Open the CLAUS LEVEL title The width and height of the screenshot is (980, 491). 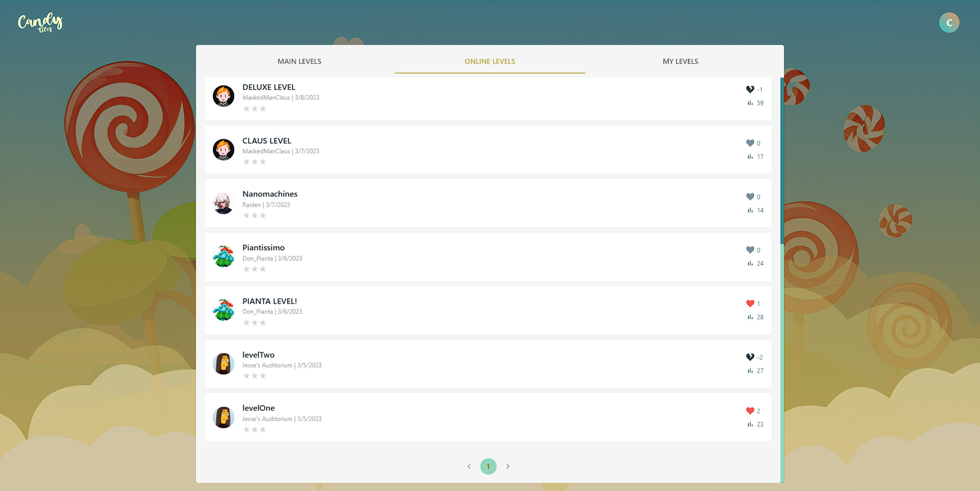point(266,141)
